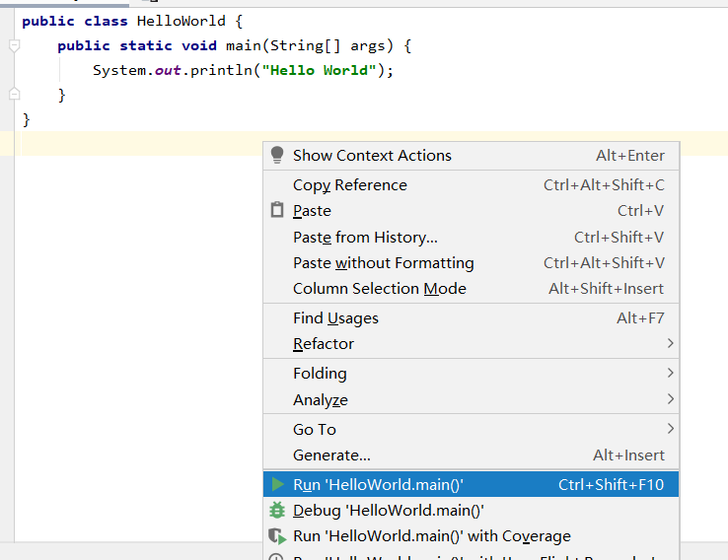This screenshot has height=560, width=728.
Task: Click the Run with Coverage shield icon
Action: [277, 536]
